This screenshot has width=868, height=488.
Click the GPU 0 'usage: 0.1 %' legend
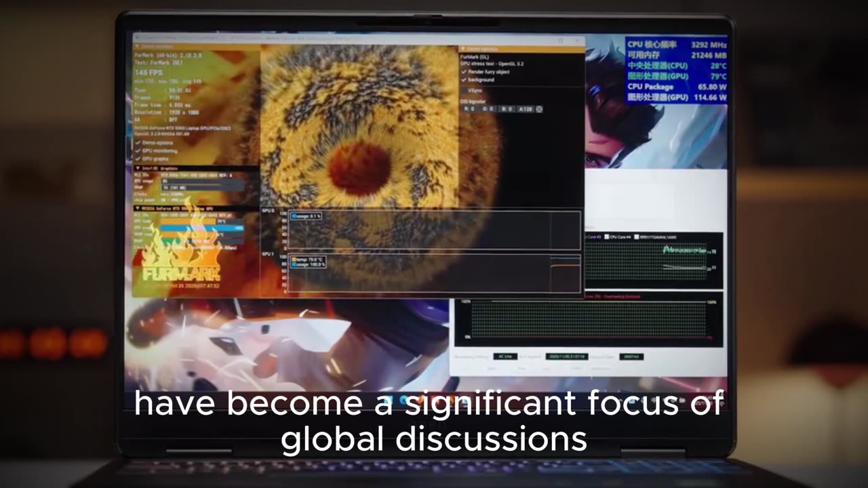pos(306,216)
